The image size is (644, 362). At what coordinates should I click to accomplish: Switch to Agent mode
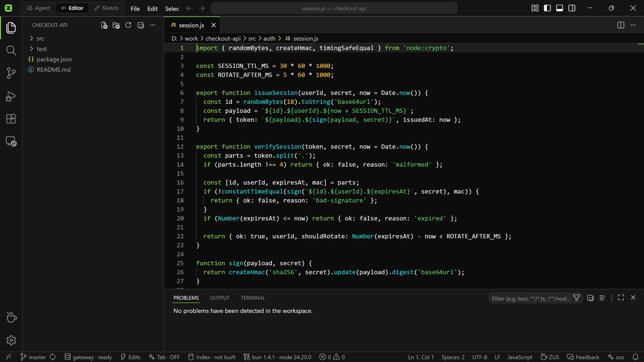pyautogui.click(x=38, y=8)
